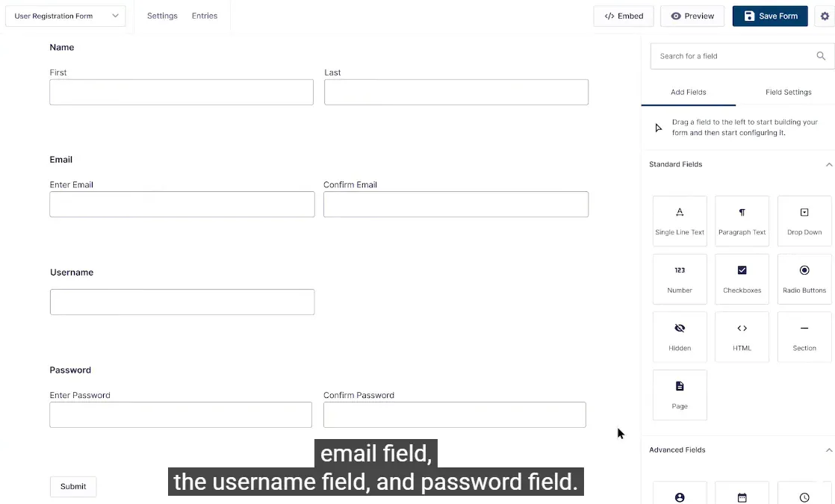Screen dimensions: 835x504
Task: Click the Preview button
Action: (x=692, y=16)
